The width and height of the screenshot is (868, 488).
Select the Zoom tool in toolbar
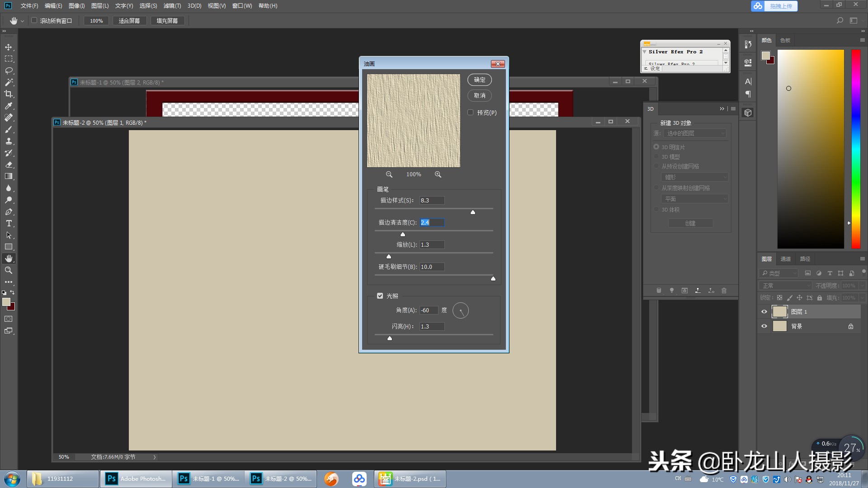pos(9,270)
